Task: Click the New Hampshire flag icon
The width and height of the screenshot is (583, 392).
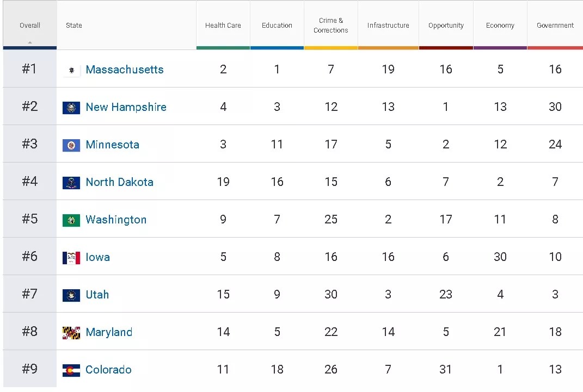Action: 71,108
